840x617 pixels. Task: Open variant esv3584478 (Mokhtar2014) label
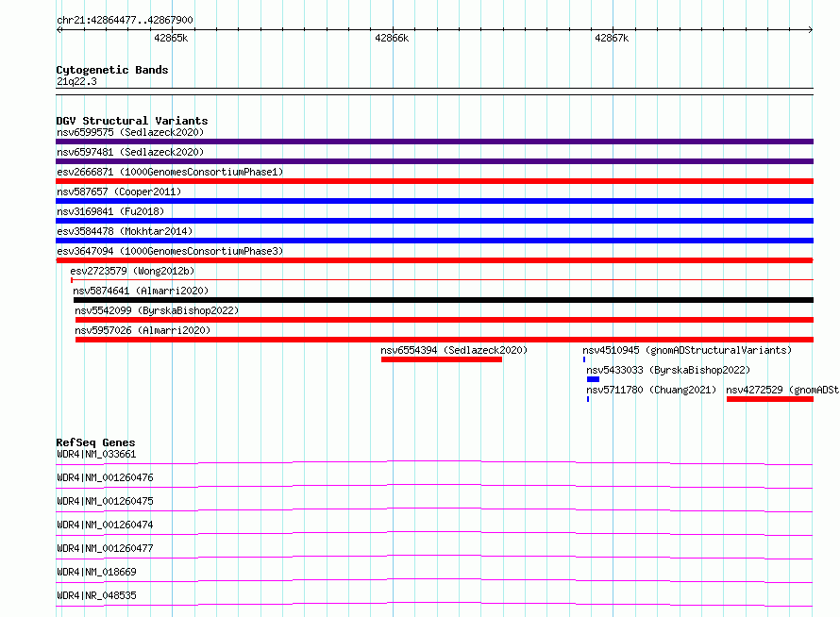(x=125, y=231)
